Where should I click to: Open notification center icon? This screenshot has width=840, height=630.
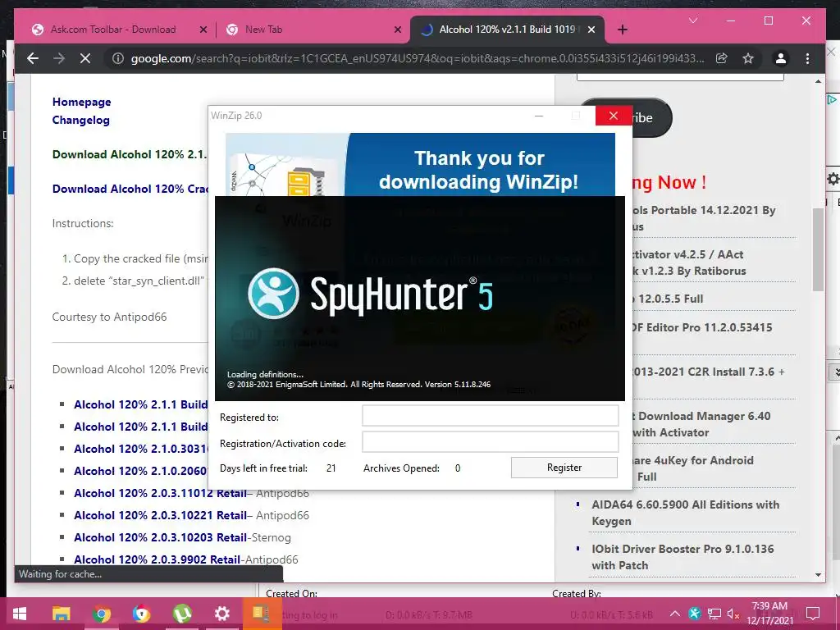point(813,614)
